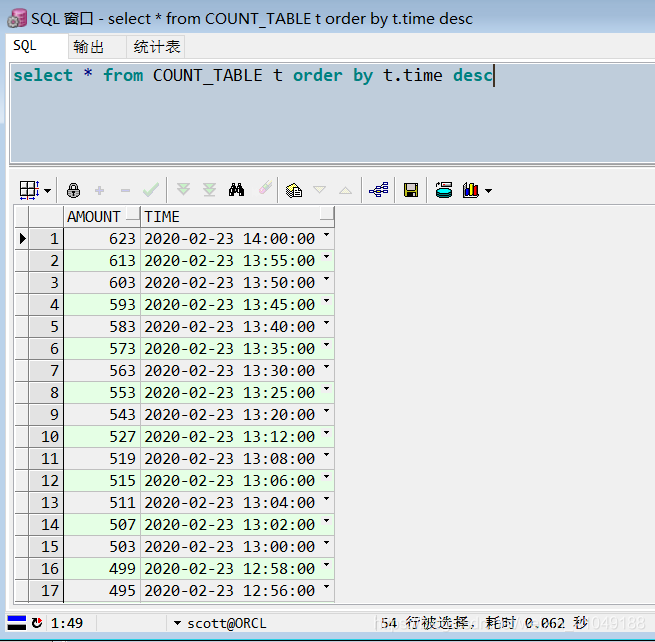Click the cursor position 1:49 indicator
The height and width of the screenshot is (642, 655).
[67, 623]
